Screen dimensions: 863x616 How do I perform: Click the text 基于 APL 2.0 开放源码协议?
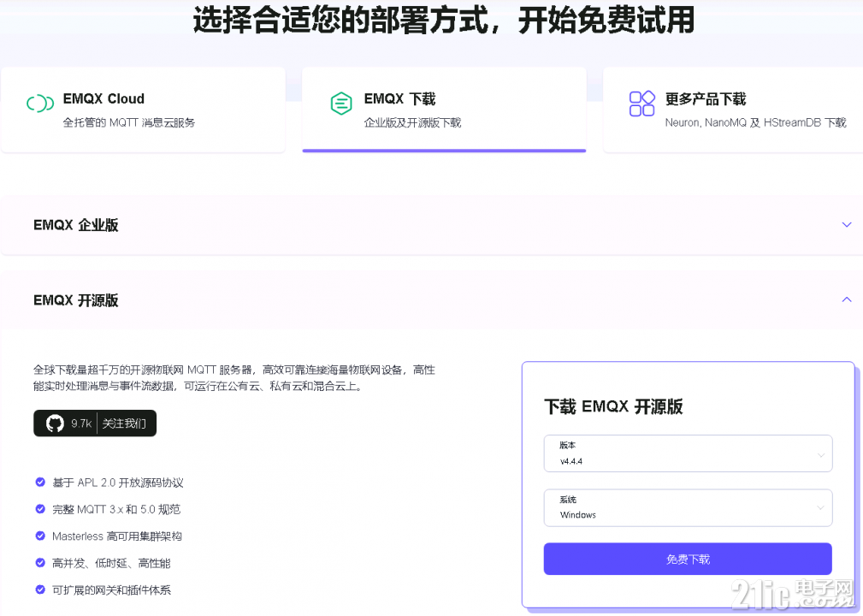point(118,483)
